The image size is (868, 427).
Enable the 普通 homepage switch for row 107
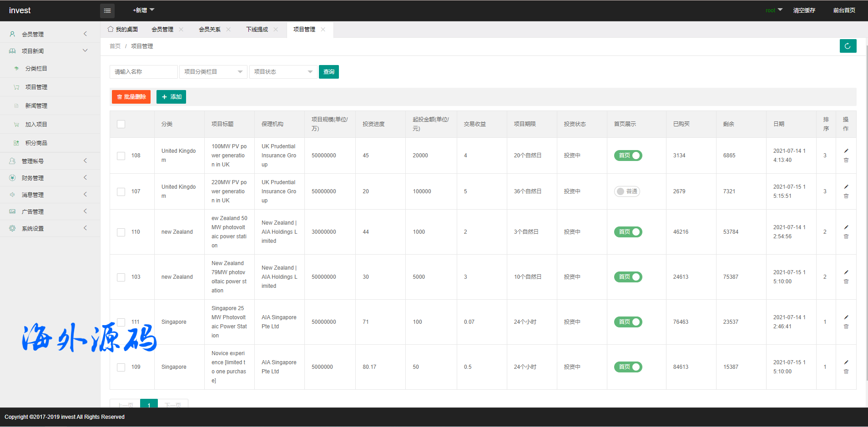click(627, 191)
